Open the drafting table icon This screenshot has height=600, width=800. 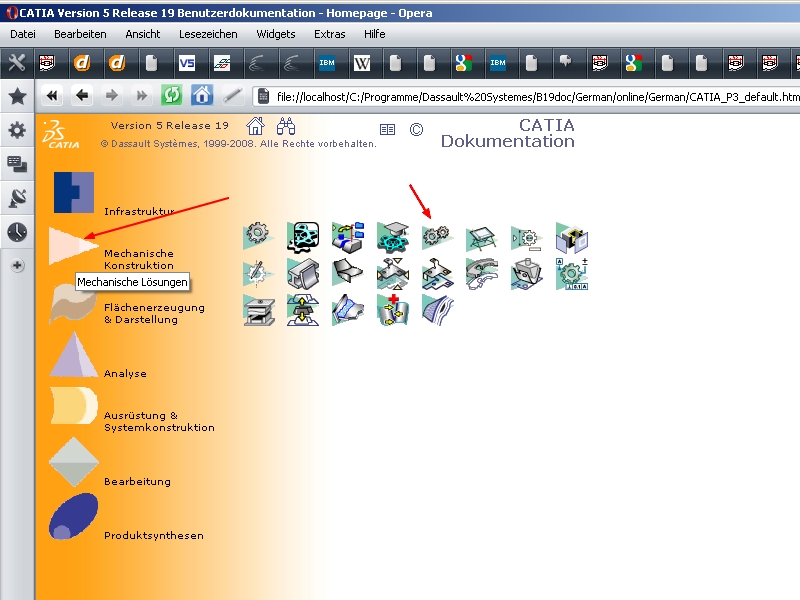[482, 238]
